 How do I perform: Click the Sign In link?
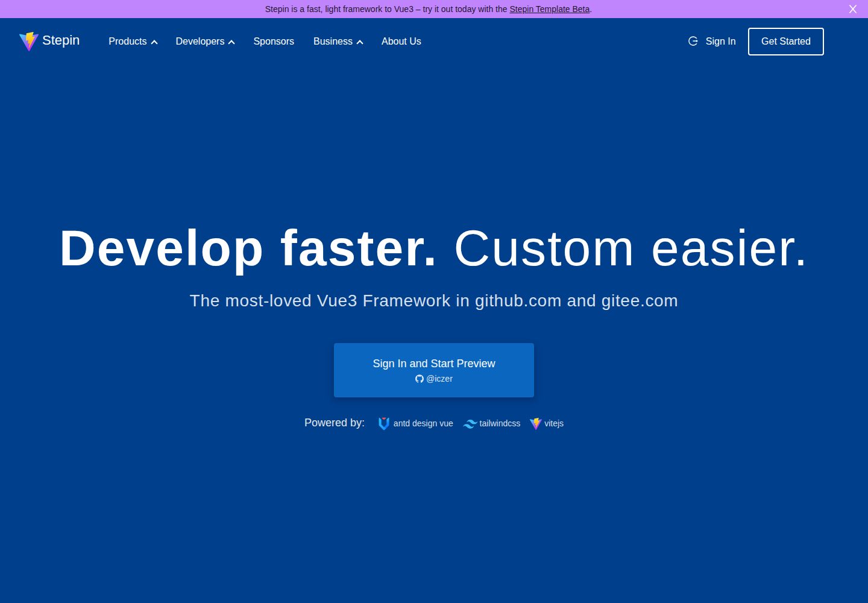click(720, 41)
